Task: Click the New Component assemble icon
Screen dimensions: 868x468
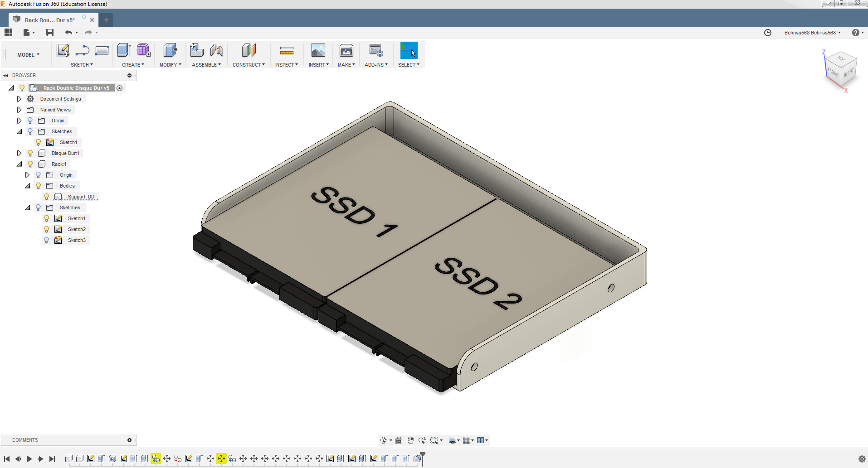Action: pos(197,50)
